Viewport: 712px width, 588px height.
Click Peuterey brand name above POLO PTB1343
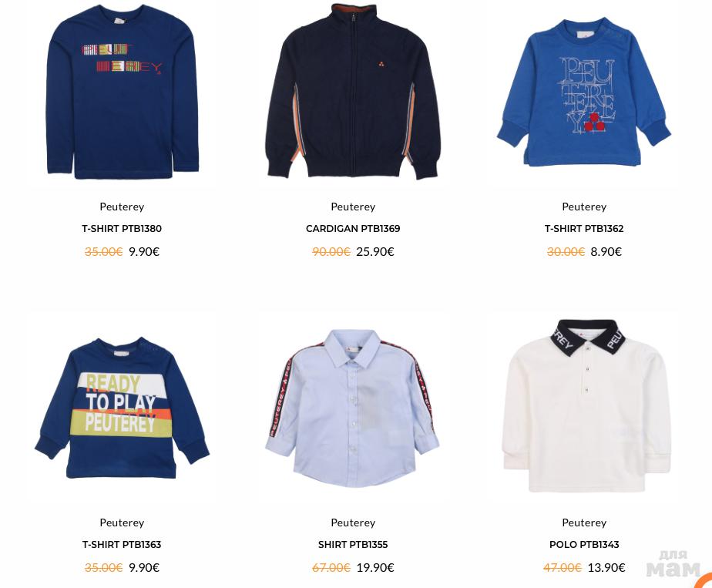coord(584,522)
